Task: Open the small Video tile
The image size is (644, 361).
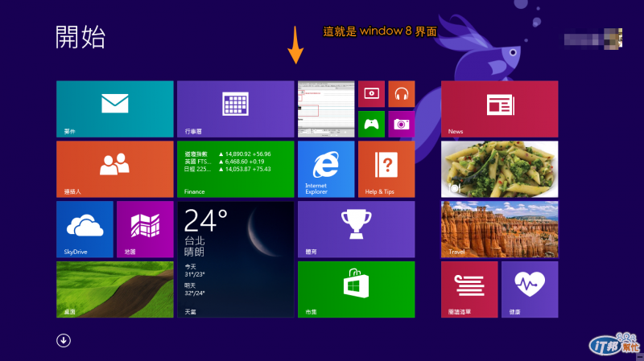Action: click(371, 94)
